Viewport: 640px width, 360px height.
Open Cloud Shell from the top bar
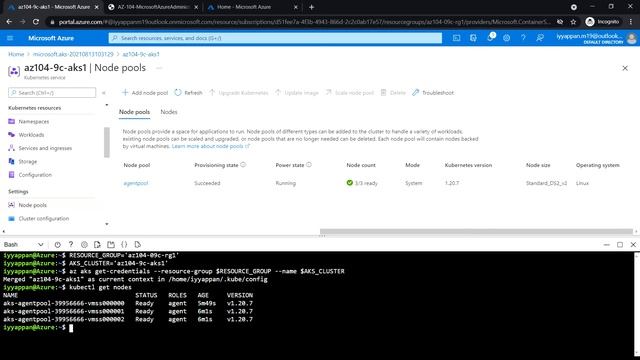click(x=456, y=38)
